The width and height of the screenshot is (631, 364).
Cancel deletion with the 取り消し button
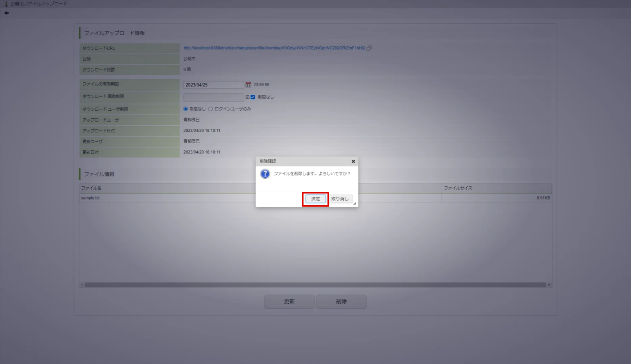click(x=340, y=199)
